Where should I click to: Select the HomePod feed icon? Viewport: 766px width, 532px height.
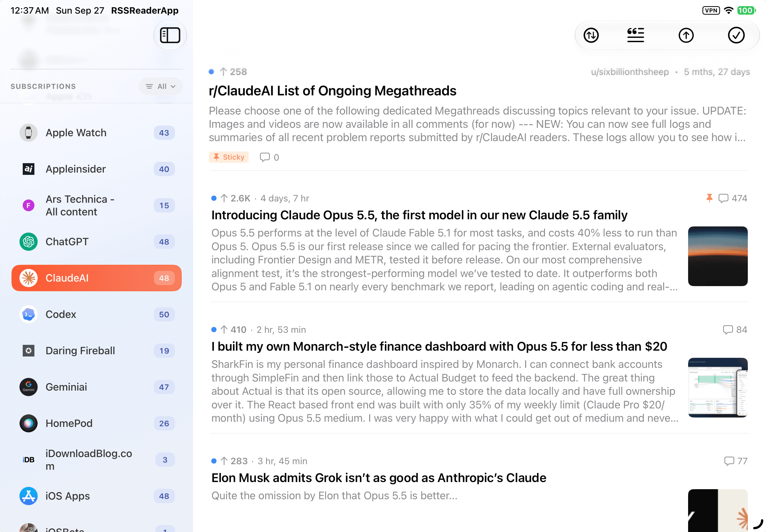coord(28,423)
